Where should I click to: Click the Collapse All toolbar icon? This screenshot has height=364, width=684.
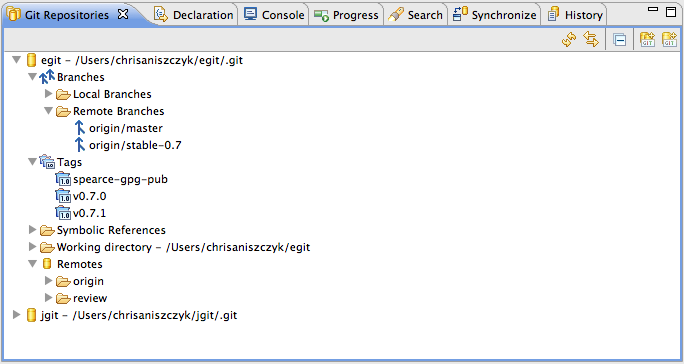coord(619,40)
